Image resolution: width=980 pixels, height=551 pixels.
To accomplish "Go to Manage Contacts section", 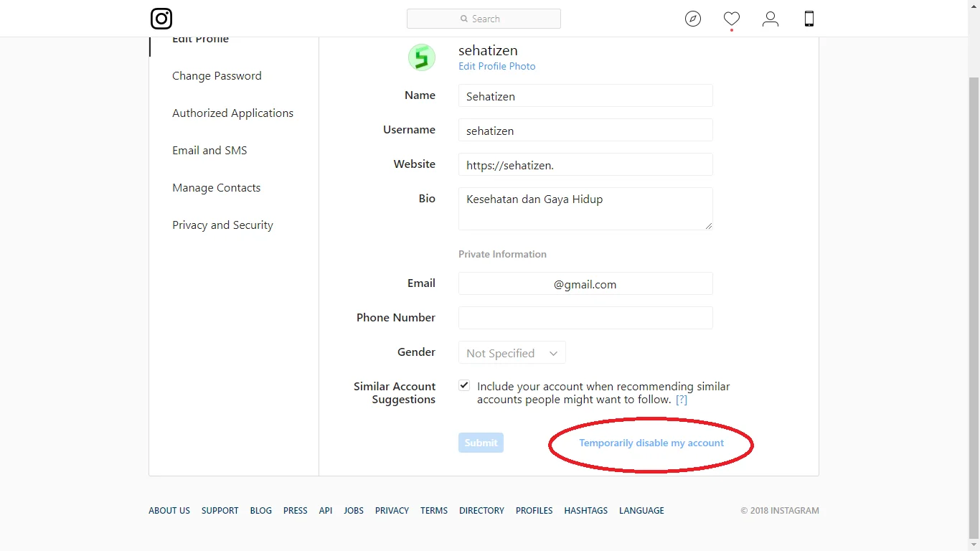I will pos(216,188).
